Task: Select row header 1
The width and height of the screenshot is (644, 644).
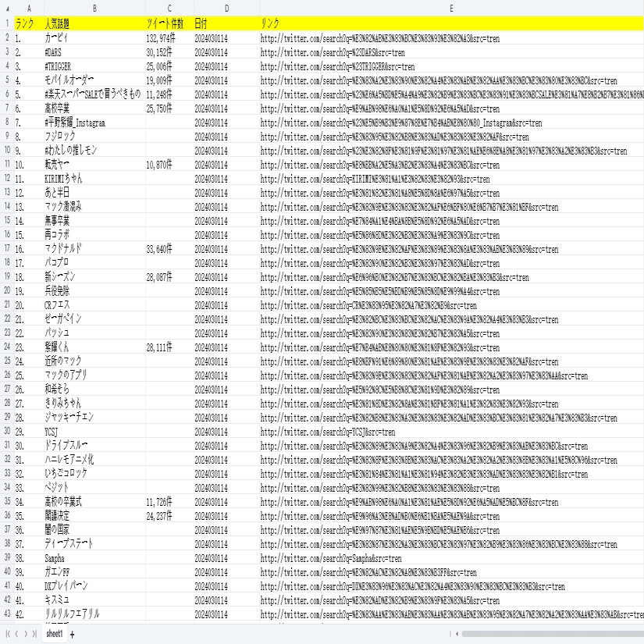Action: [x=7, y=23]
